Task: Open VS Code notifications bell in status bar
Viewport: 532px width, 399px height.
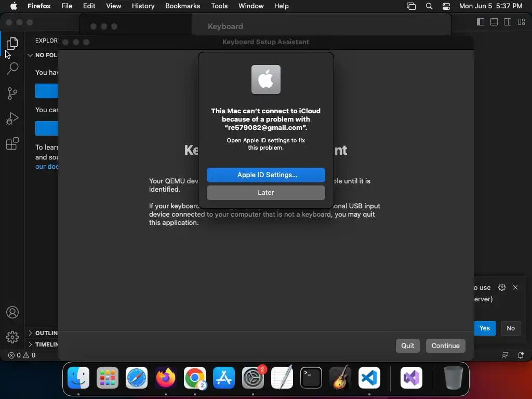Action: point(521,355)
